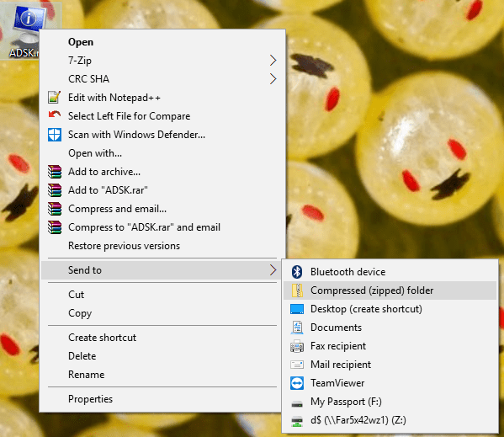
Task: Click the TeamViewer icon
Action: click(297, 383)
